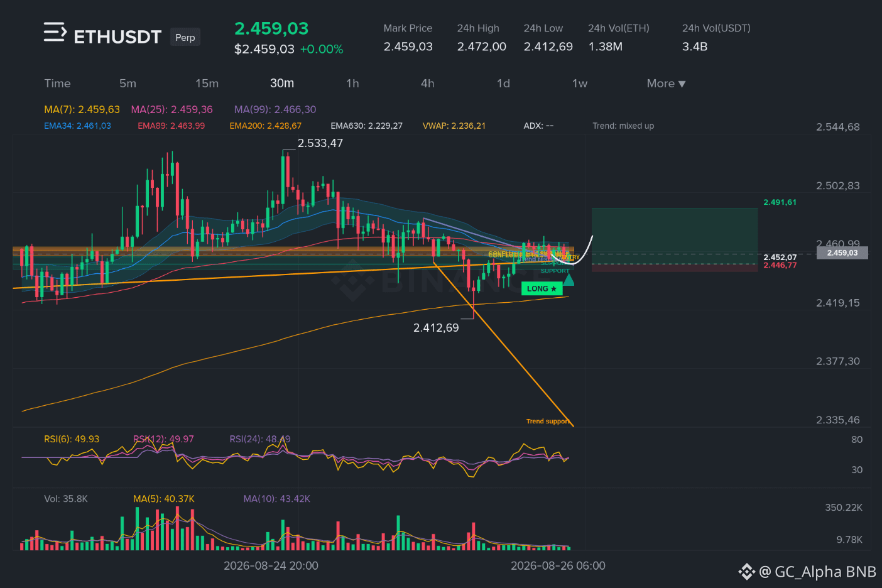Click the 2.533,47 high price annotation
The image size is (882, 588).
pos(320,143)
